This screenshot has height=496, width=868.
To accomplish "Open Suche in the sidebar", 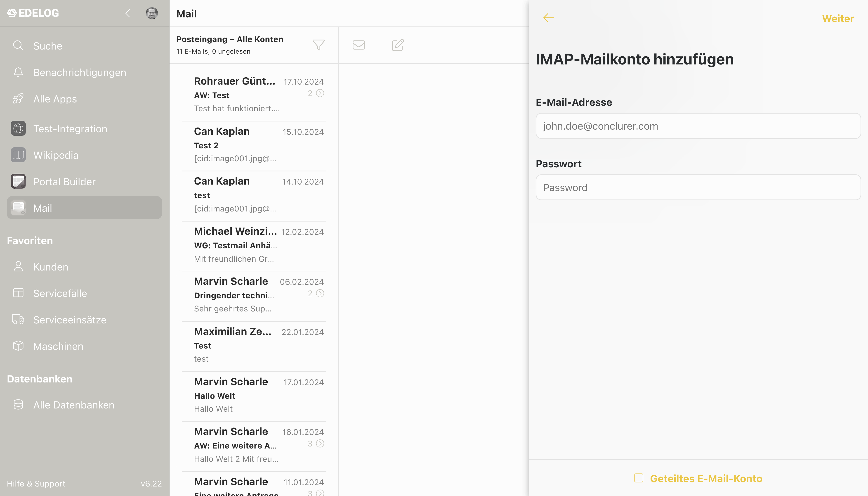I will click(x=84, y=46).
